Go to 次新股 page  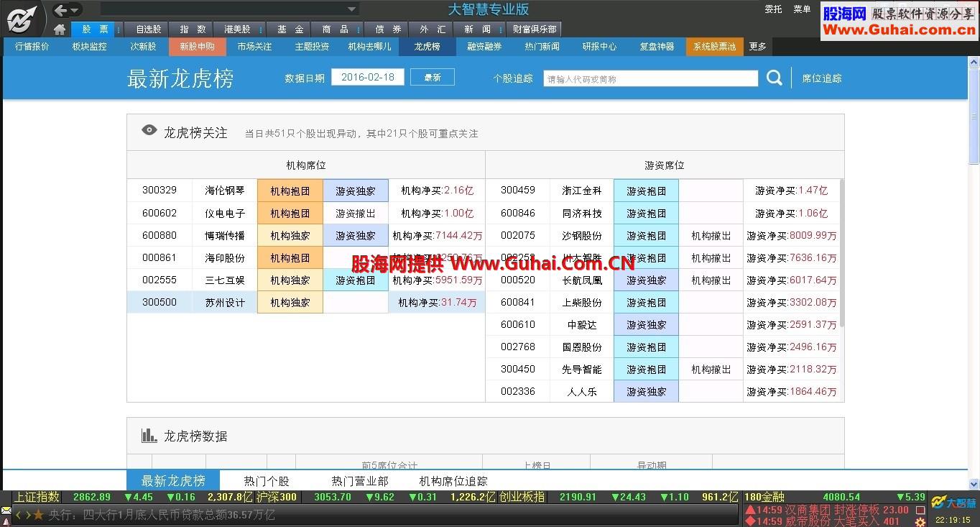(x=143, y=47)
